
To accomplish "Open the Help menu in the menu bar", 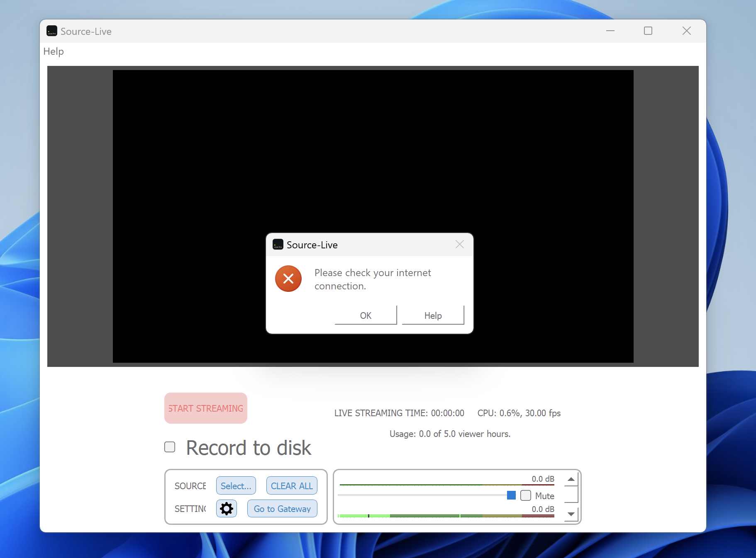I will pyautogui.click(x=54, y=51).
